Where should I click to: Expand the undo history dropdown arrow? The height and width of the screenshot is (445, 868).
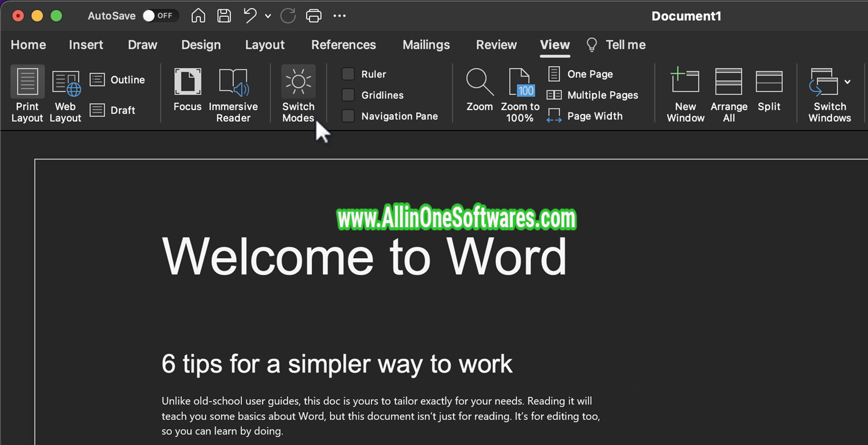coord(268,16)
